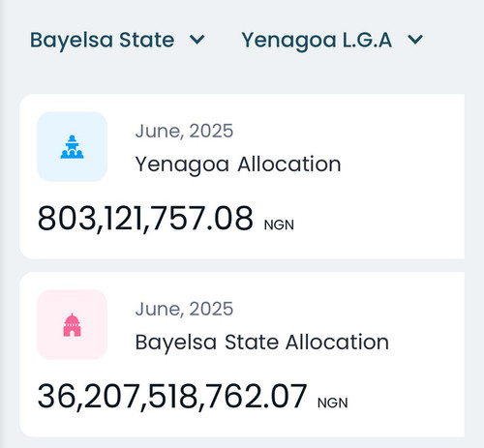The image size is (484, 448).
Task: Click the blue Yenagoa local government icon
Action: (72, 147)
